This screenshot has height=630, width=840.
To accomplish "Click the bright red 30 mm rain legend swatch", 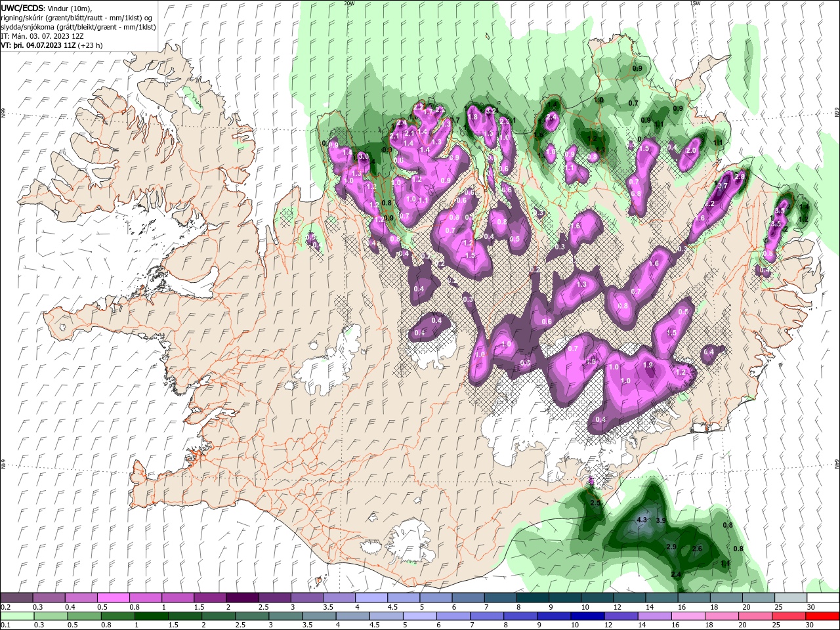I will (x=823, y=616).
